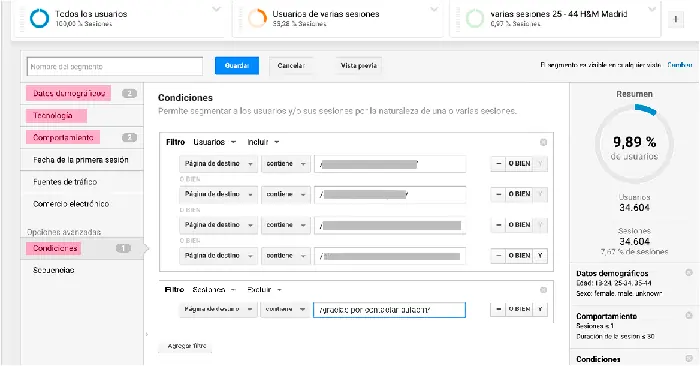The height and width of the screenshot is (366, 700).
Task: Click O BIEN on second condition row
Action: 519,195
